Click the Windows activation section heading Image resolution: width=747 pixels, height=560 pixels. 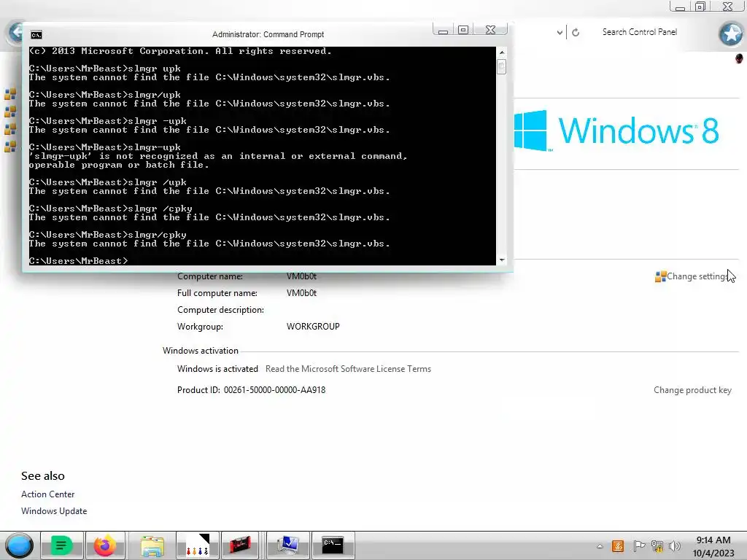pyautogui.click(x=201, y=351)
